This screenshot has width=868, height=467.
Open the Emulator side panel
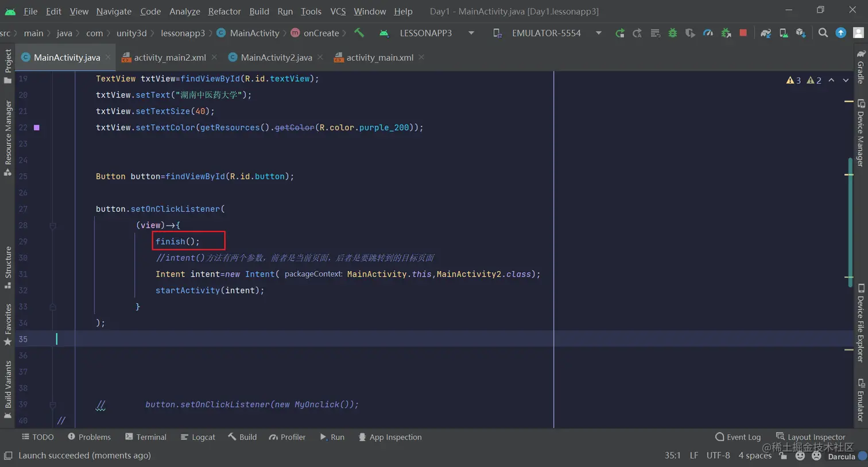861,400
